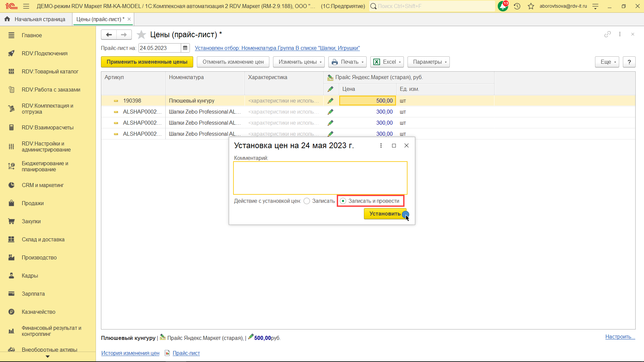Viewport: 644px width, 362px height.
Task: Click into the Комментарий text field
Action: [320, 178]
